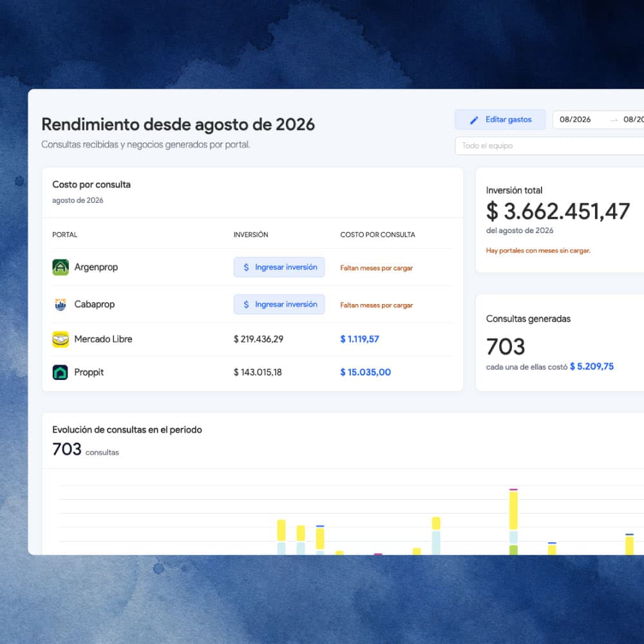
Task: Click Ingresar inversión for Cabaprop
Action: 279,305
